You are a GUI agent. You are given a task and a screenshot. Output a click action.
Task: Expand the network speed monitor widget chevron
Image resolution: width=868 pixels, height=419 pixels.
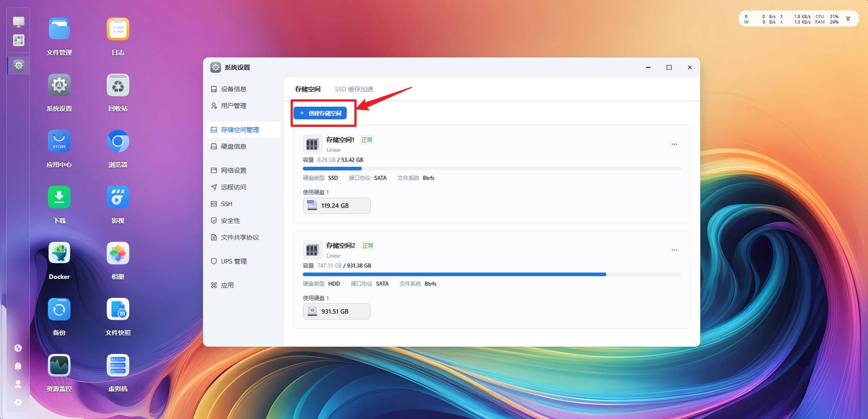point(848,19)
